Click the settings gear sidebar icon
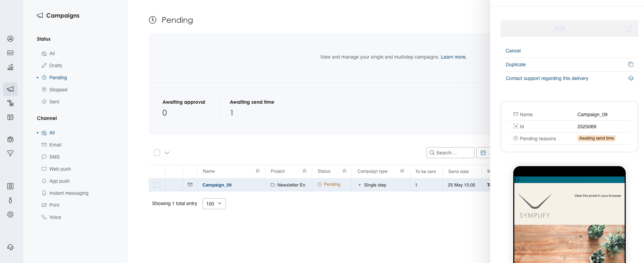 coord(10,214)
